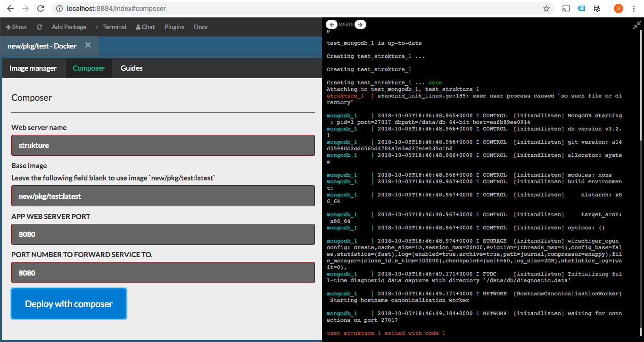
Task: Click the port number to forward field
Action: click(163, 273)
